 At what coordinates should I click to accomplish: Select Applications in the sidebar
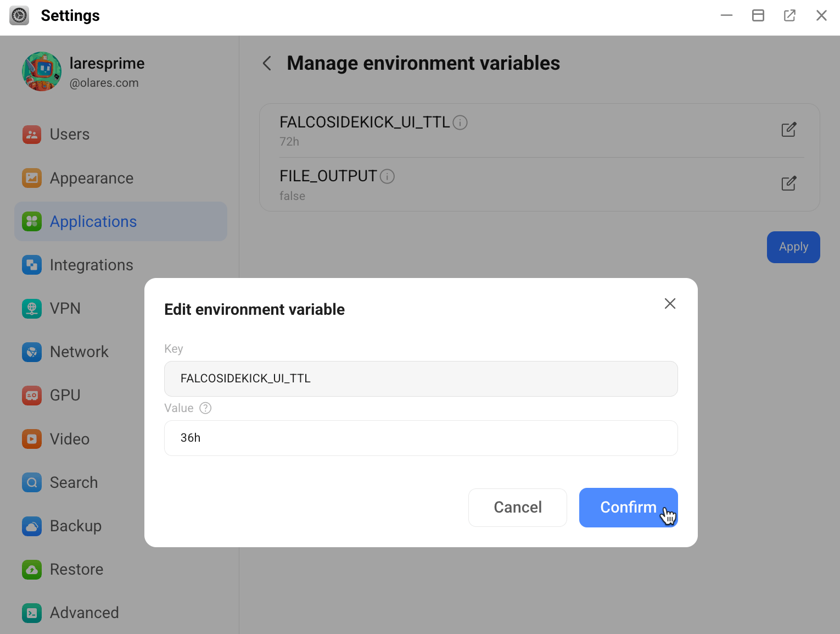(x=93, y=221)
